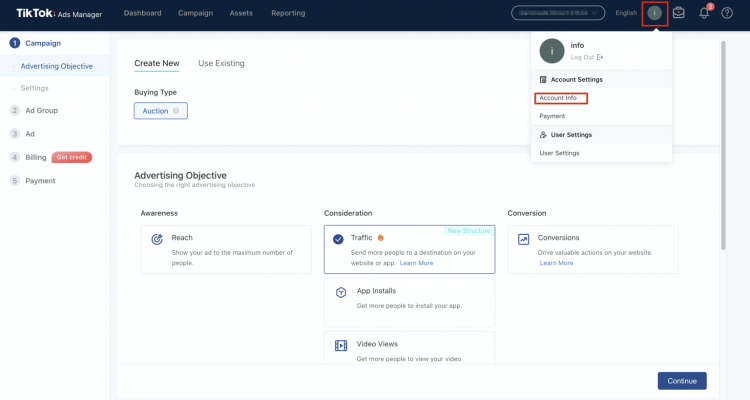
Task: Open notifications bell icon
Action: 704,13
